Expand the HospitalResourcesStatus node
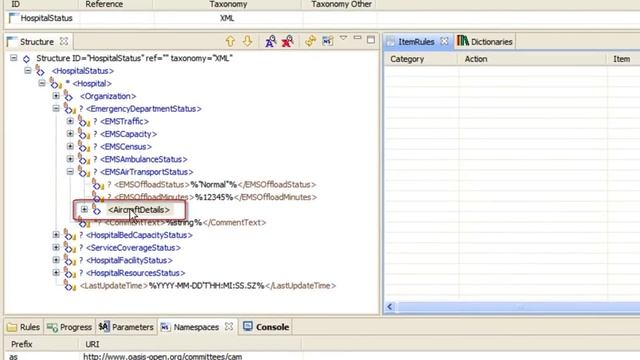 pos(56,273)
